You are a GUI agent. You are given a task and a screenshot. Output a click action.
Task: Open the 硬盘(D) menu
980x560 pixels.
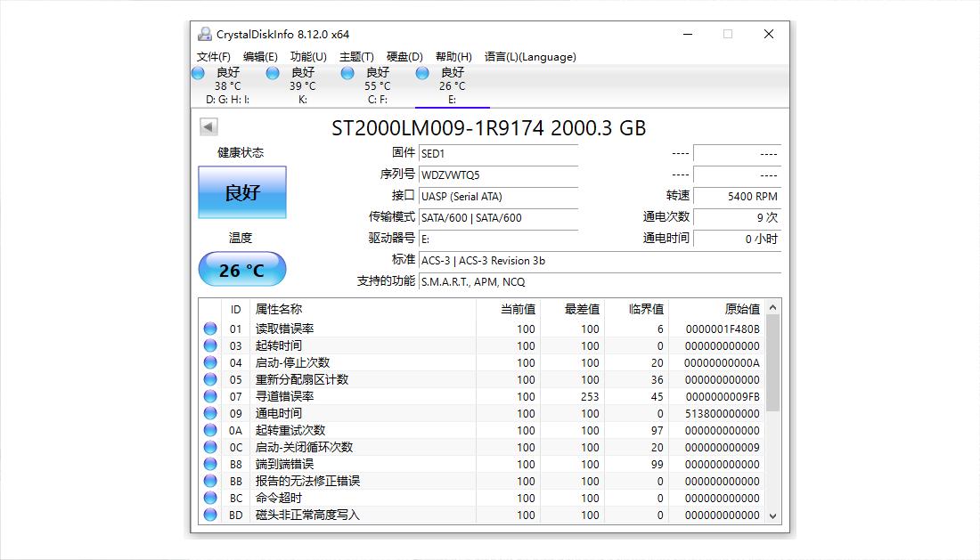pyautogui.click(x=403, y=56)
